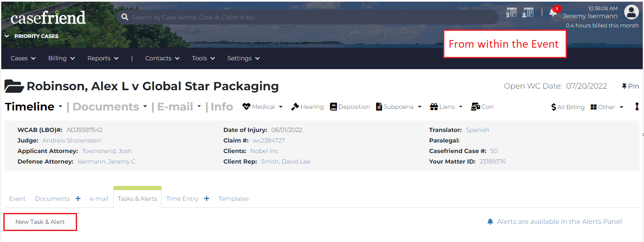Click the Robinson v Global Star Packaging title
The image size is (644, 242).
[x=152, y=86]
